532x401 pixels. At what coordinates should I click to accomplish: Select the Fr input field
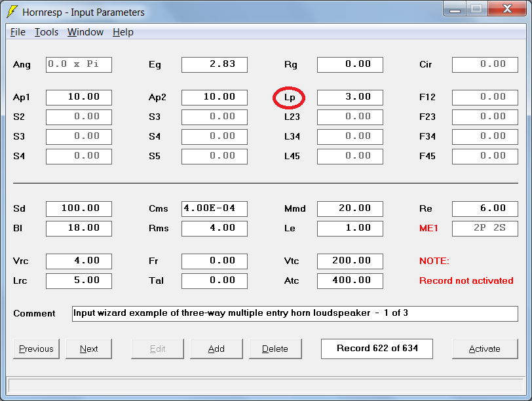click(214, 261)
